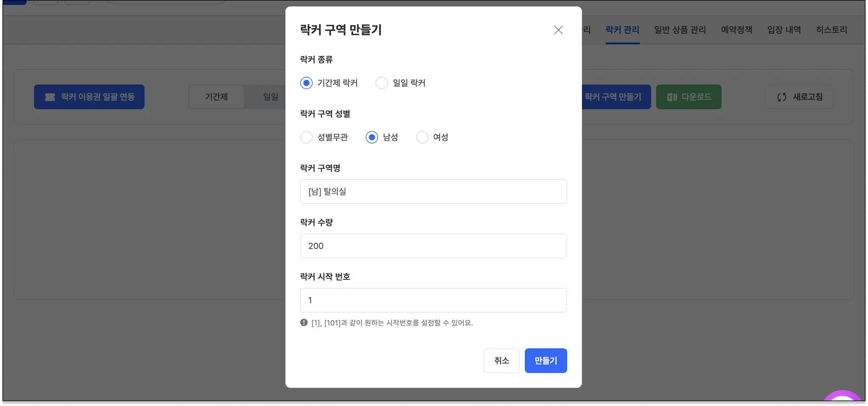The image size is (868, 406).
Task: Open the 입장 내역 tab
Action: coord(784,30)
